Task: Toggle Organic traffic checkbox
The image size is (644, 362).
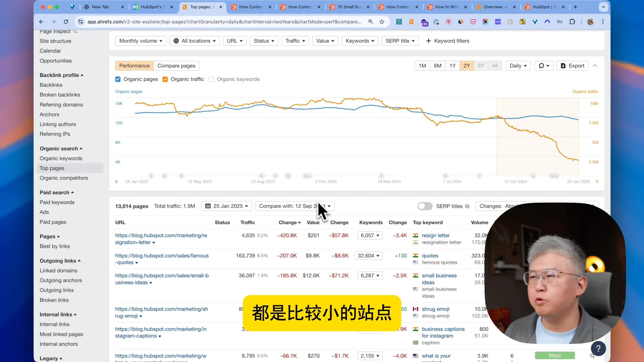Action: pyautogui.click(x=165, y=79)
